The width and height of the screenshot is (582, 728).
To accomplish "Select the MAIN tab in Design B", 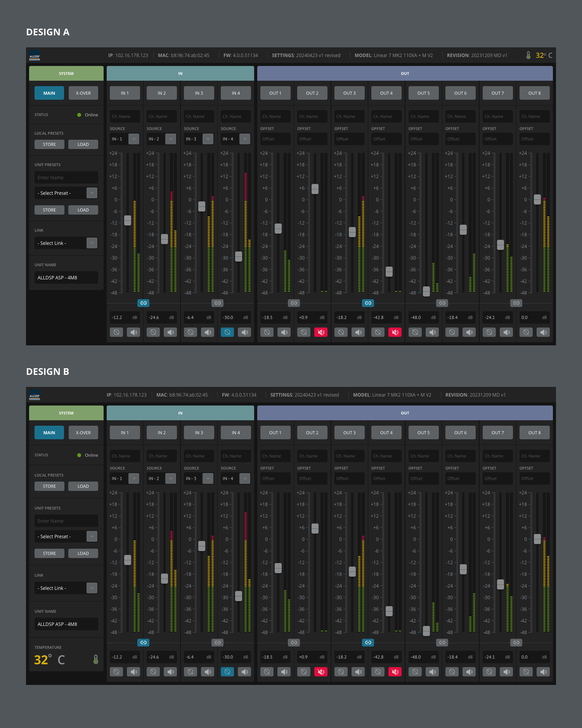I will (x=49, y=433).
